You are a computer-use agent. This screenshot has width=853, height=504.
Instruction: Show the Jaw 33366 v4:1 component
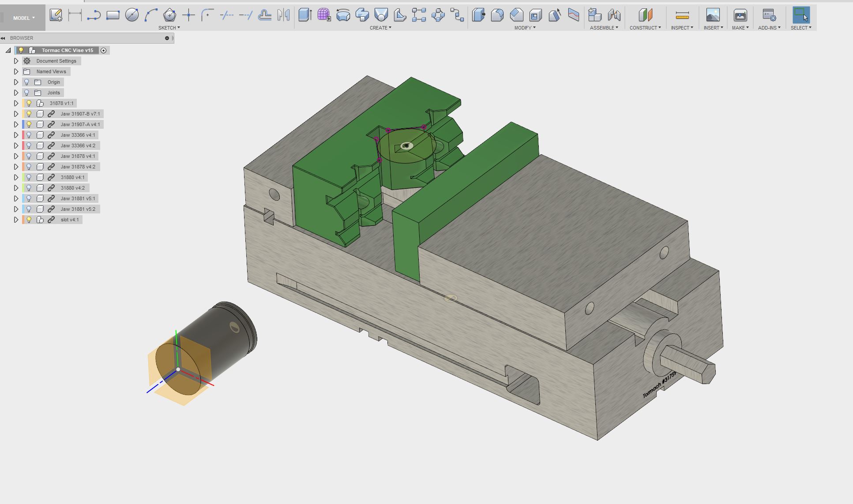coord(29,135)
